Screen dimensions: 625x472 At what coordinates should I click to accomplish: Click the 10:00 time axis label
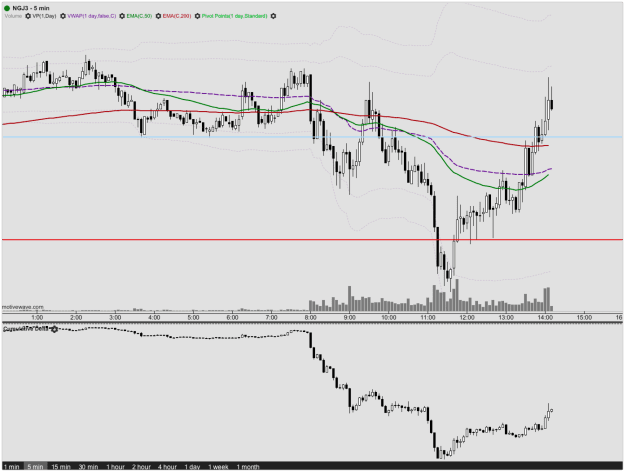pos(389,318)
